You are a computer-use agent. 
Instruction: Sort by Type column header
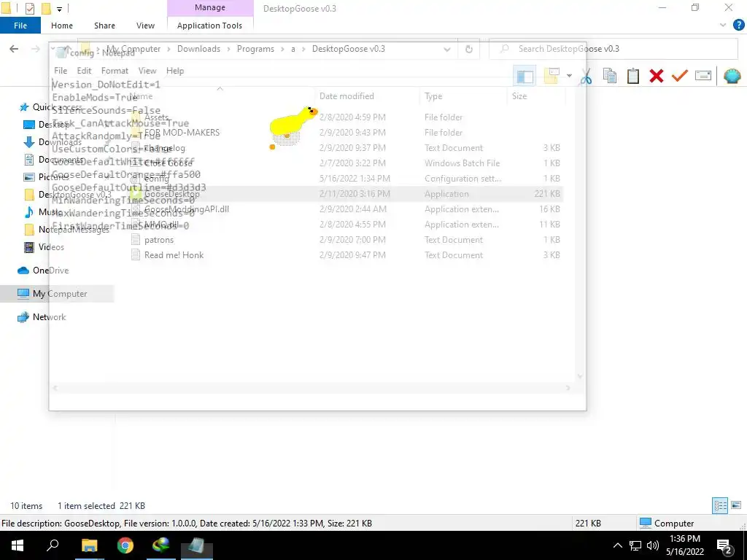click(433, 96)
